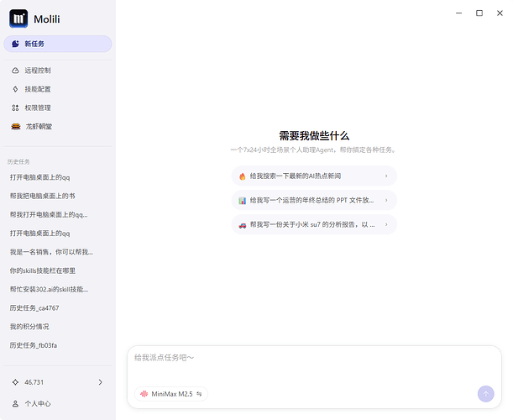Screen dimensions: 513x420
Task: Choose the 小米 su7 分析报告 suggestion
Action: click(x=313, y=225)
